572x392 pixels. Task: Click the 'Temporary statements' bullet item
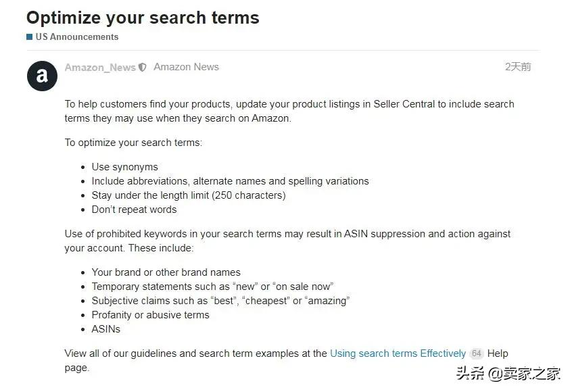212,287
